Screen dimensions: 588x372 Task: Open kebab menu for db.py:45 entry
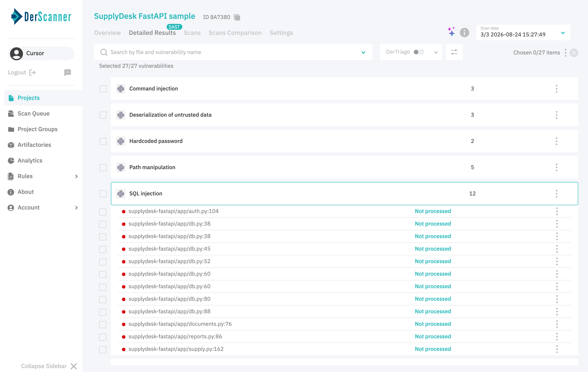557,249
